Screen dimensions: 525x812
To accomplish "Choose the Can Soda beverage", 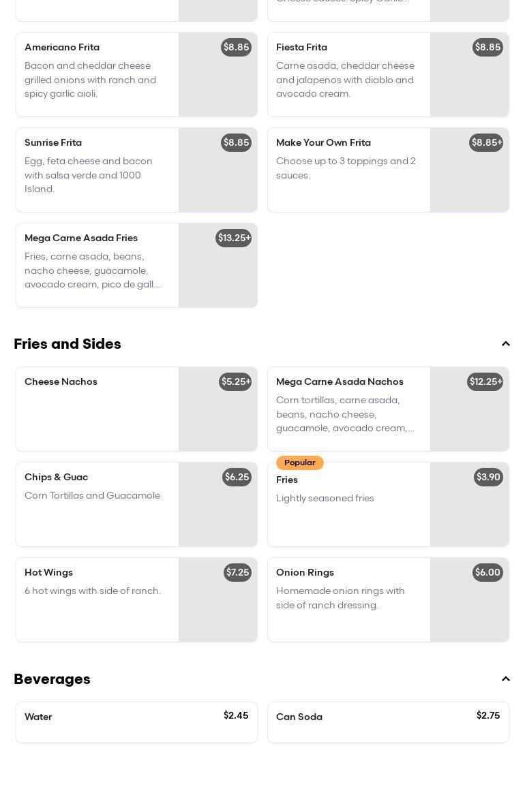I will (x=387, y=722).
